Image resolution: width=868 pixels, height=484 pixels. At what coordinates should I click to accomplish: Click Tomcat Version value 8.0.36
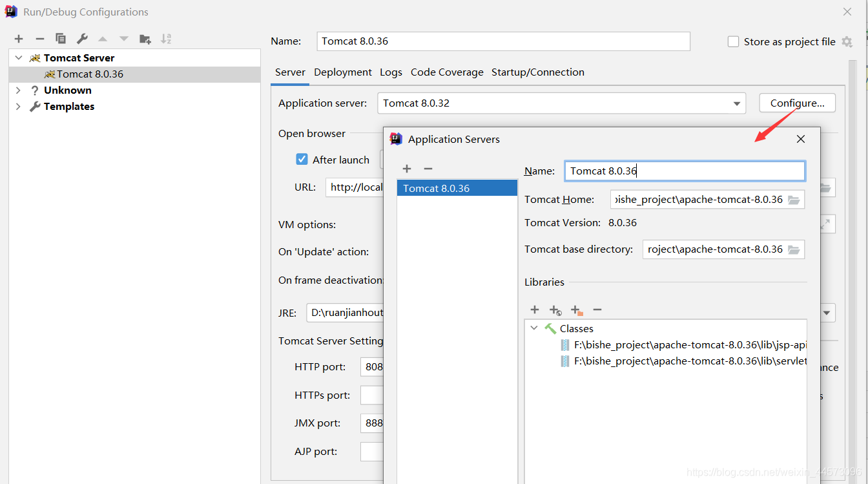(623, 223)
